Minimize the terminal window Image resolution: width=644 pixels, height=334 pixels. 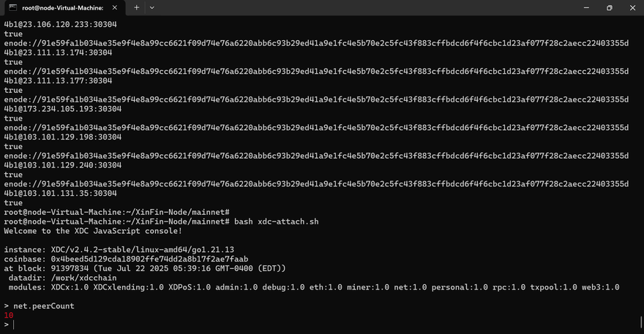coord(586,7)
